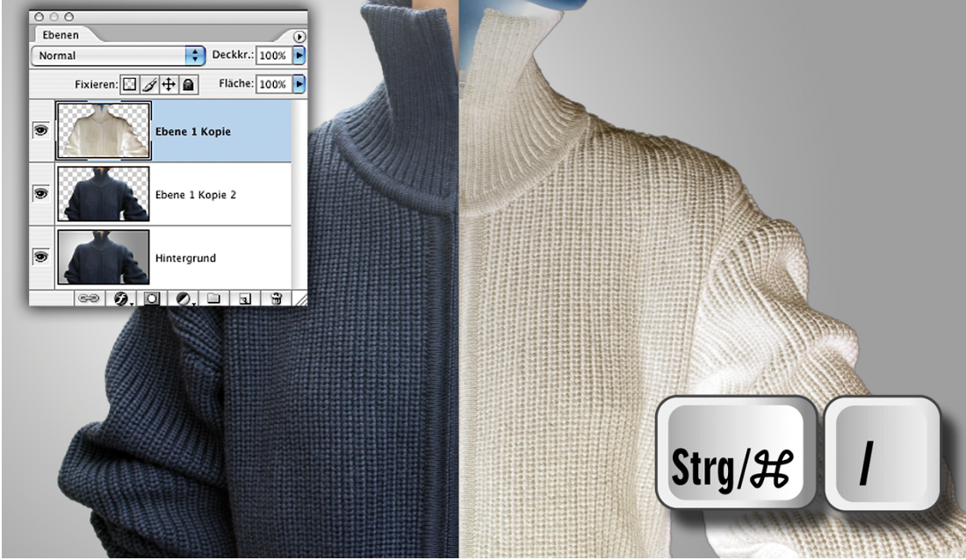Open the Ebenen panel flyout menu arrow
This screenshot has height=560, width=966.
pyautogui.click(x=299, y=37)
